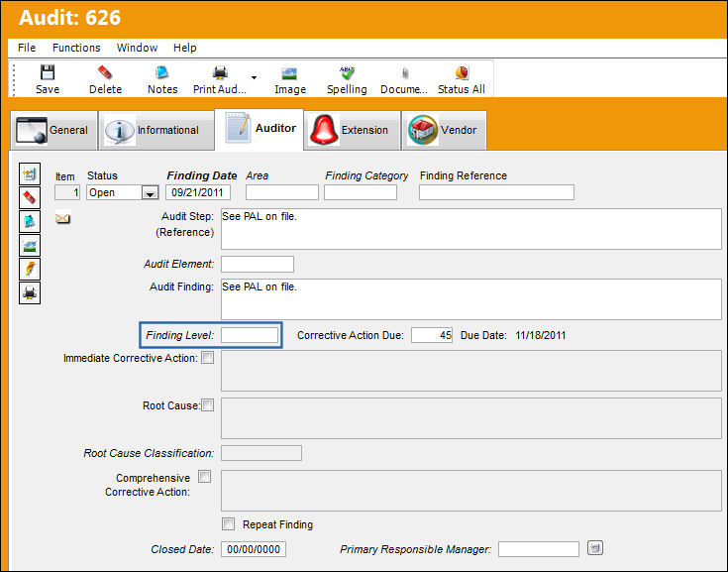Click the Audit: 626 title text
Image resolution: width=728 pixels, height=572 pixels.
[69, 18]
